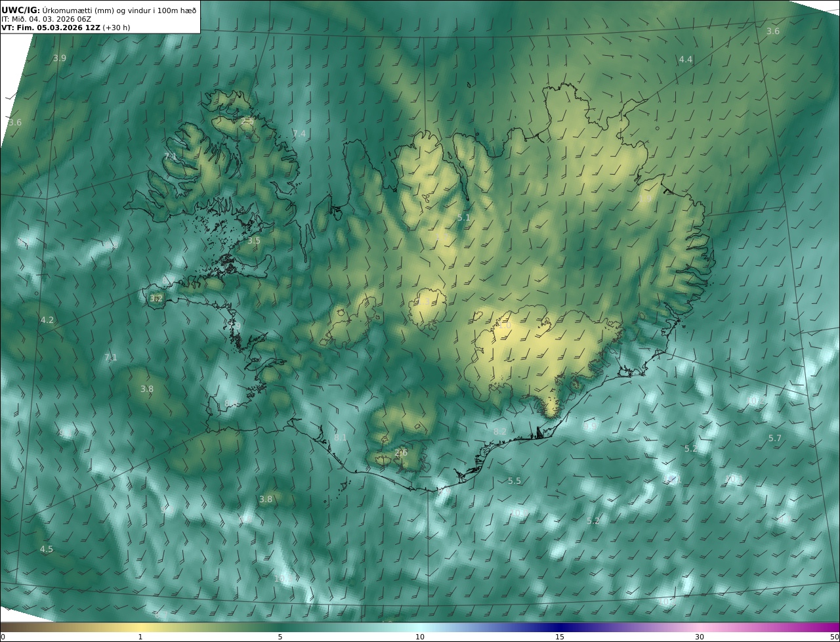Click the pale yellow segment of colorbar

[140, 627]
